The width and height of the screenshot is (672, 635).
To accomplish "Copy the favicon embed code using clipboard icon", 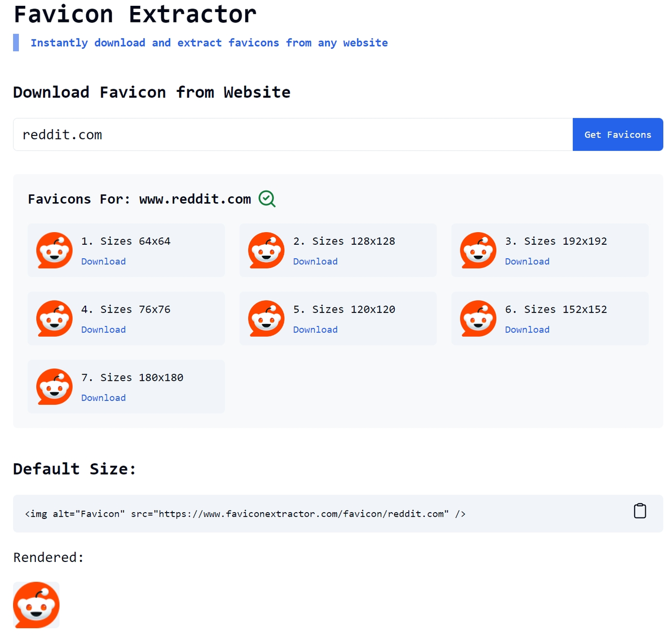I will (639, 511).
